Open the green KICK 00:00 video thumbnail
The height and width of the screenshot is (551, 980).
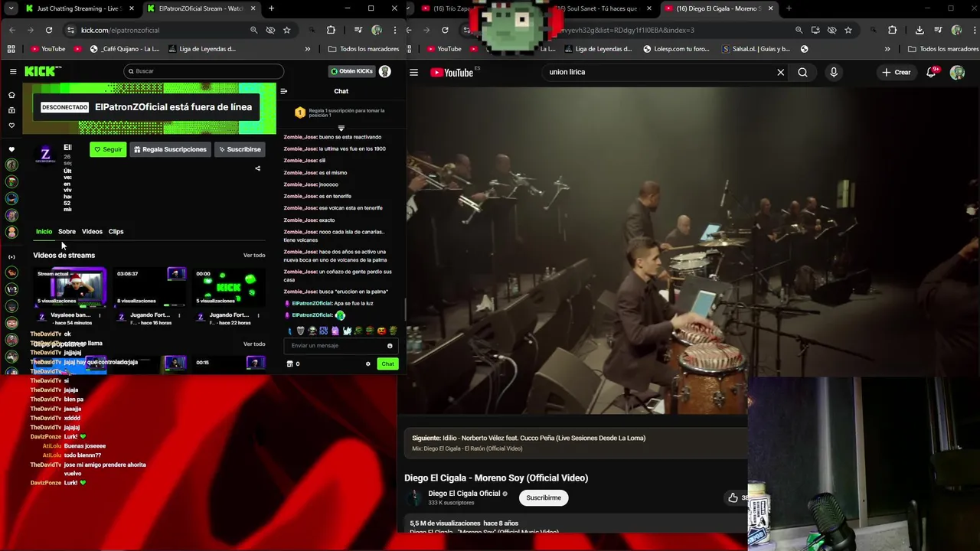click(229, 287)
